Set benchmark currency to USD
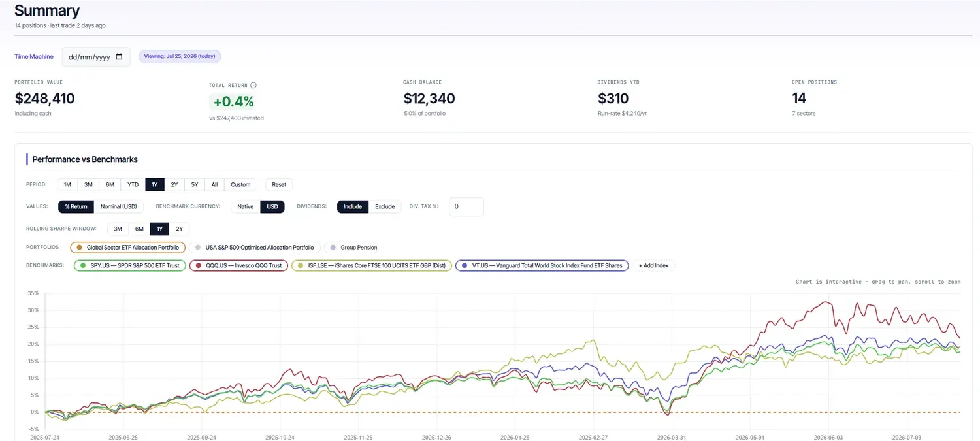This screenshot has height=441, width=980. click(272, 206)
